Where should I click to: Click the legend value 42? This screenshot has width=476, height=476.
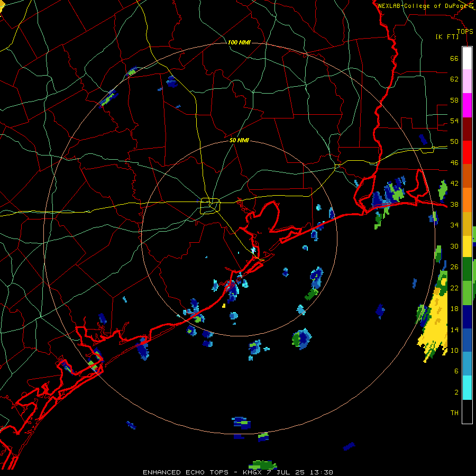(454, 184)
